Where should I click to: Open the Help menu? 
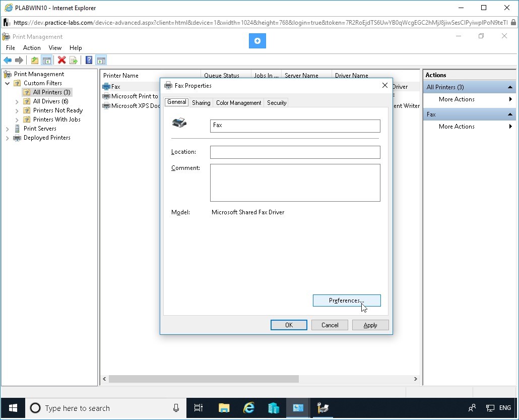click(76, 48)
